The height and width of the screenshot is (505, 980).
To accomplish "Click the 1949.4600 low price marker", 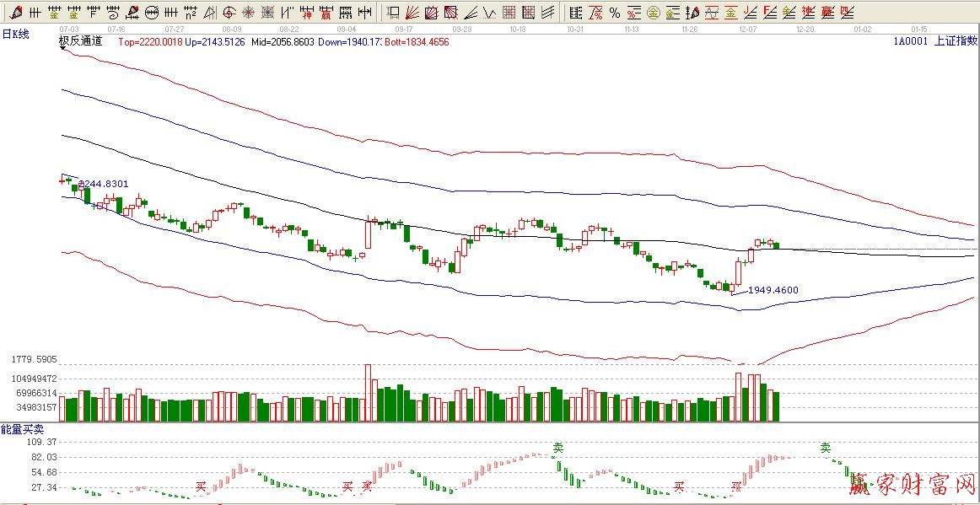I will [x=773, y=290].
